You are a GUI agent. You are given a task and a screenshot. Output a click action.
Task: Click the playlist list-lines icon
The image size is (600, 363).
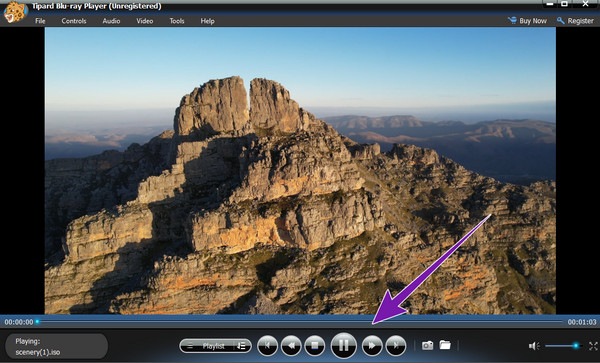click(x=190, y=346)
